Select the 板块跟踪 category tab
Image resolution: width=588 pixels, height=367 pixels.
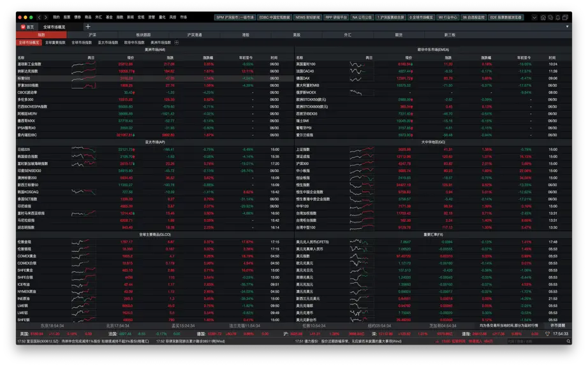coord(143,35)
